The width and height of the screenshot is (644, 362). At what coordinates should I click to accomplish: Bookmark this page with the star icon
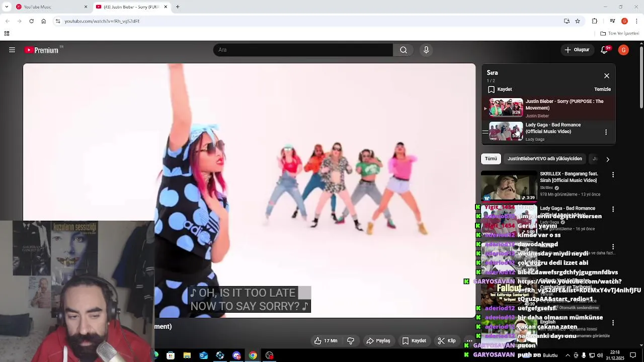[578, 21]
